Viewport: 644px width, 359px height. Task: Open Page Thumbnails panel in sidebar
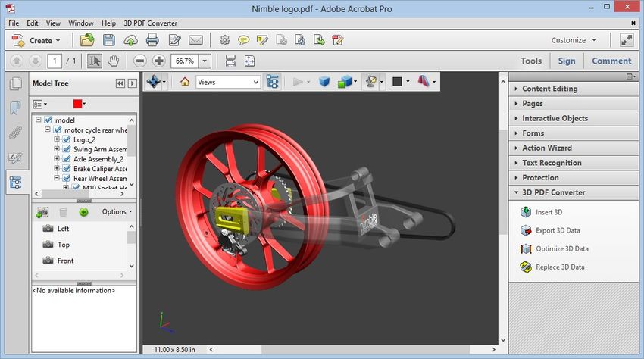[16, 83]
